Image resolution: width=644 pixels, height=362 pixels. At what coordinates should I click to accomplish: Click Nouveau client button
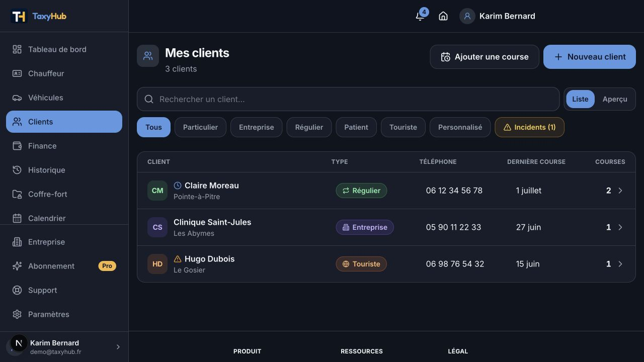[x=590, y=57]
